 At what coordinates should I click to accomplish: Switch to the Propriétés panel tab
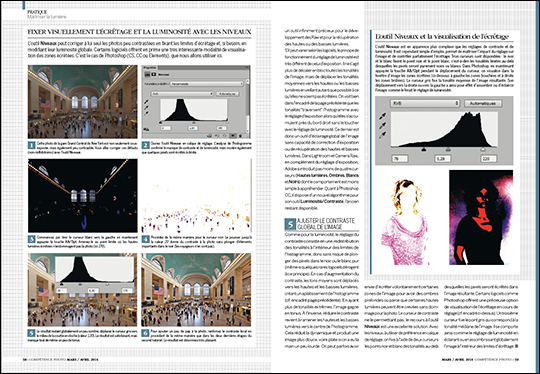click(x=150, y=67)
